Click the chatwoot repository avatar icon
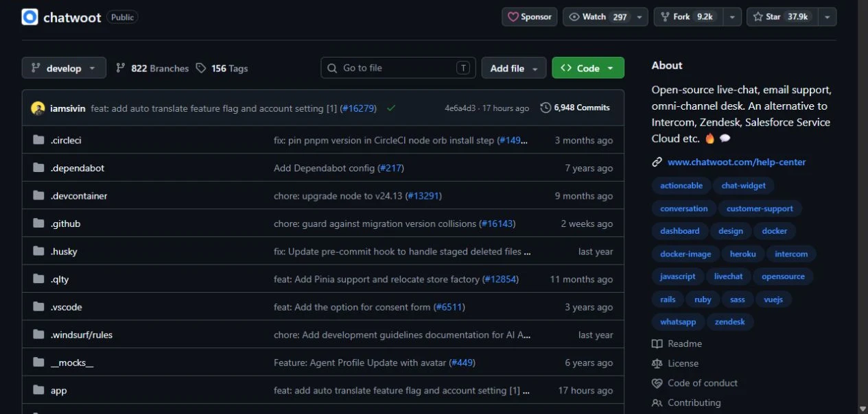 30,17
